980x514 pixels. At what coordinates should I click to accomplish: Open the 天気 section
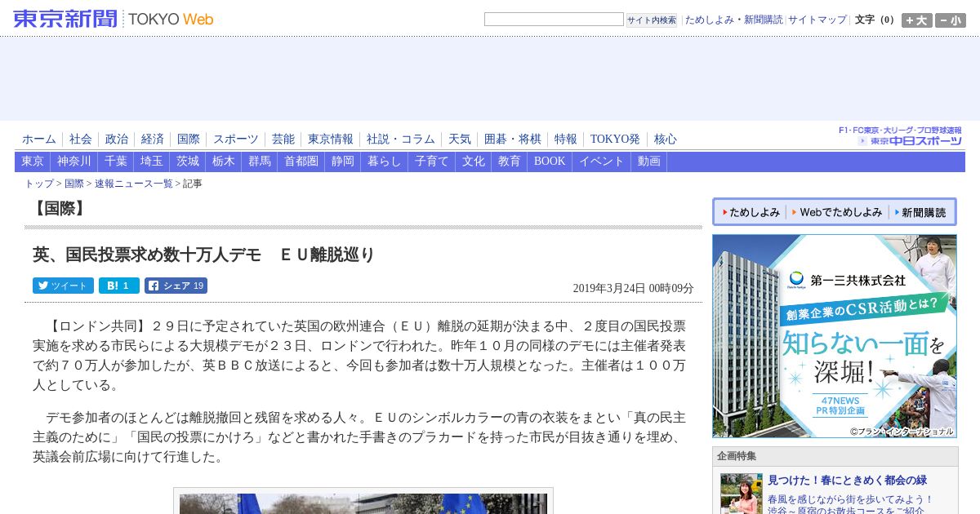pyautogui.click(x=460, y=140)
